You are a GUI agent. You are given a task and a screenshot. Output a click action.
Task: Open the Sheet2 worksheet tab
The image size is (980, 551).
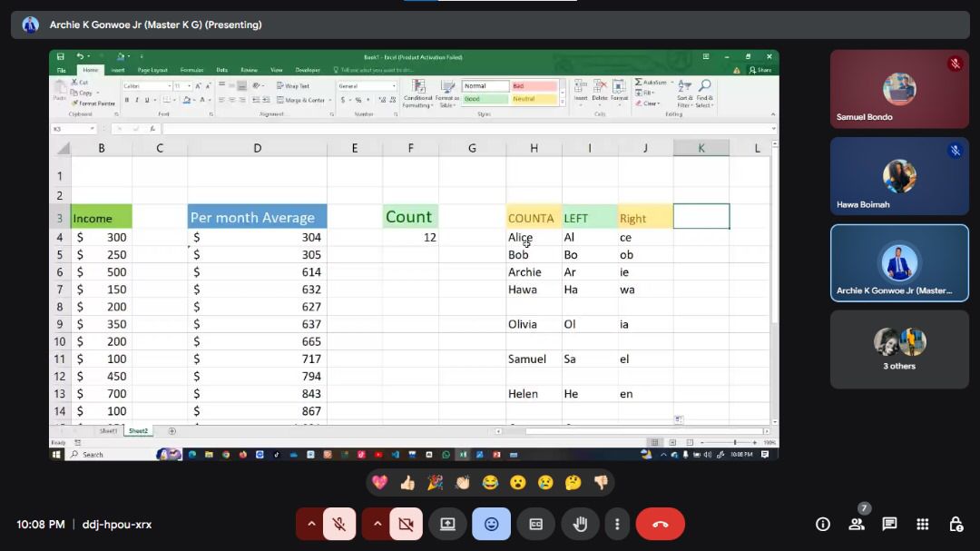[x=137, y=430]
